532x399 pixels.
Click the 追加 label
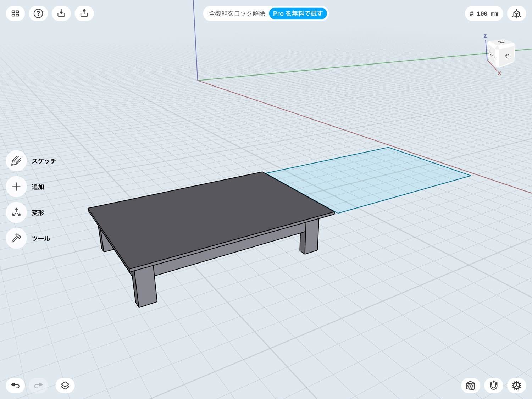(x=38, y=187)
